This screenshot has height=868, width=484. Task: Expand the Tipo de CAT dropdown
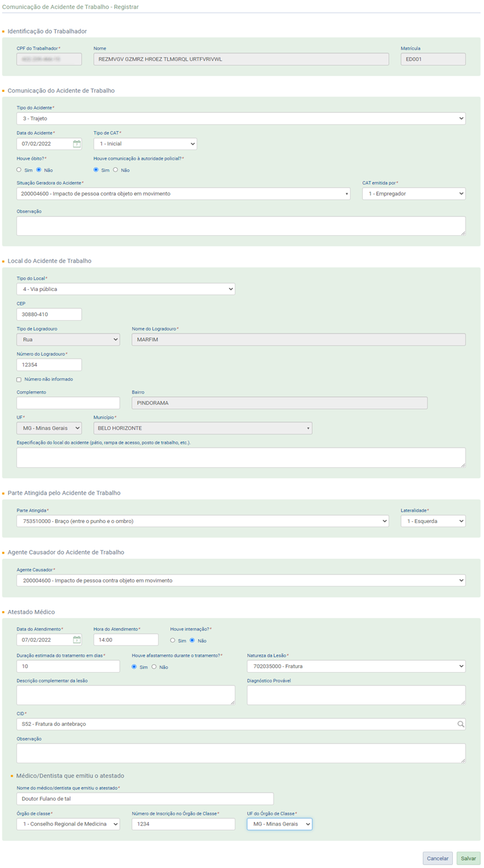pos(145,144)
